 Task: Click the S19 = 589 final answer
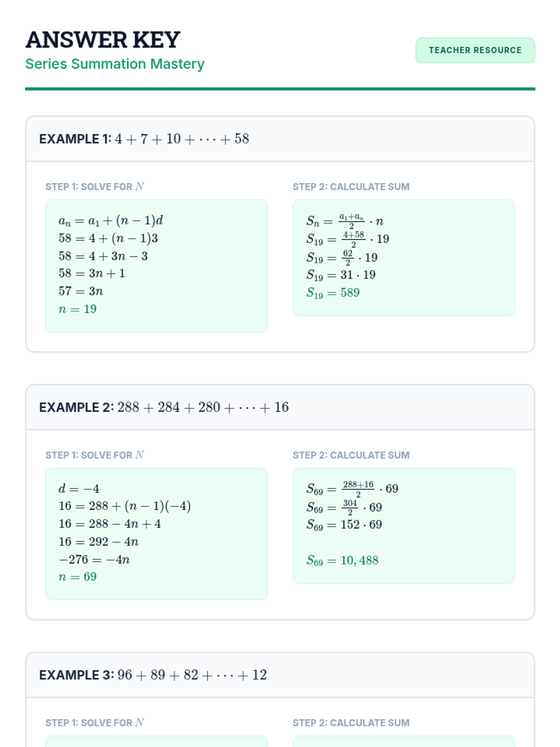[333, 293]
